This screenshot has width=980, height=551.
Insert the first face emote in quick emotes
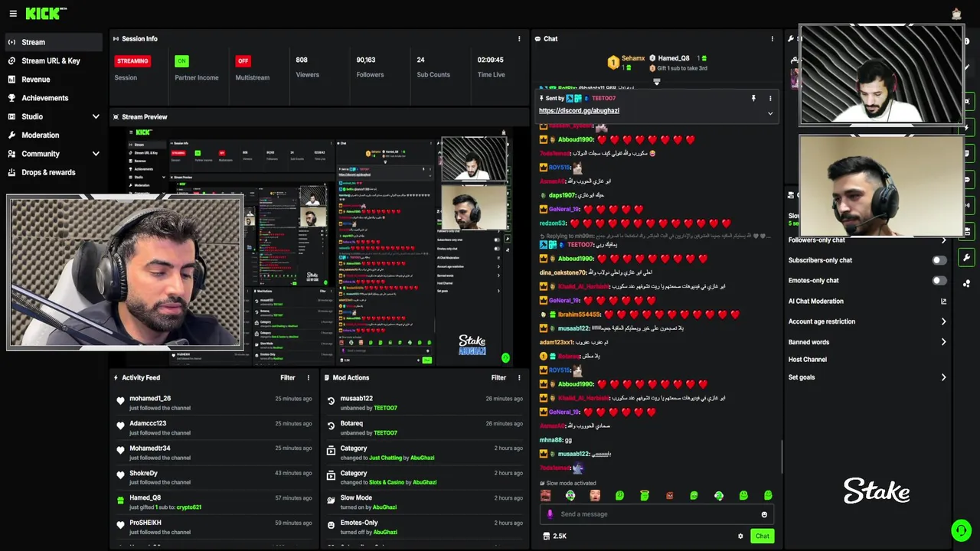click(x=546, y=496)
